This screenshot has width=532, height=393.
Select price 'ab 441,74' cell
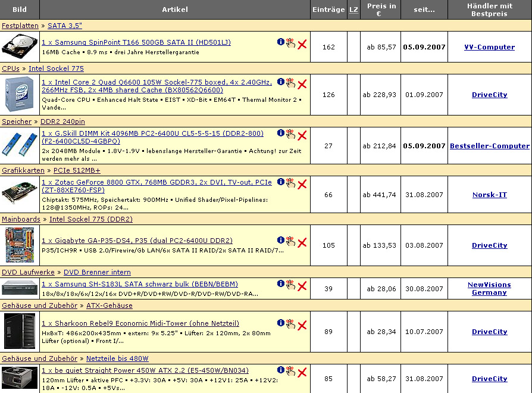coord(380,195)
